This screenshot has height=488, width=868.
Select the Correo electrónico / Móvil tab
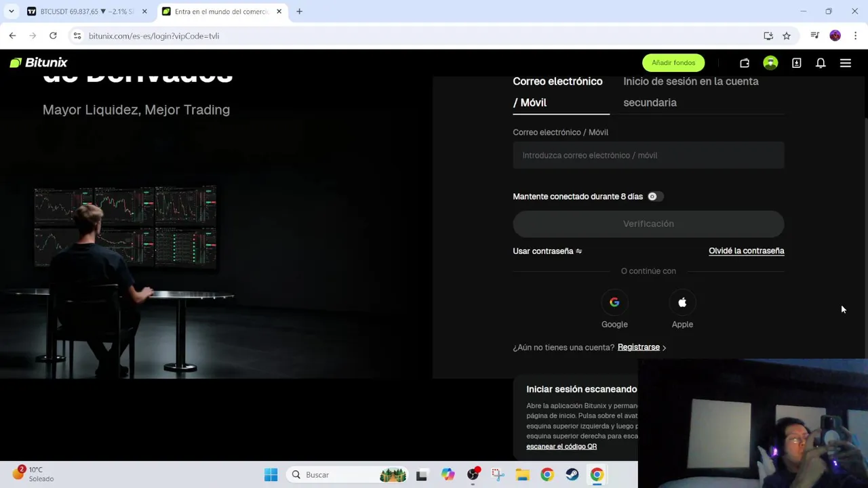point(561,92)
